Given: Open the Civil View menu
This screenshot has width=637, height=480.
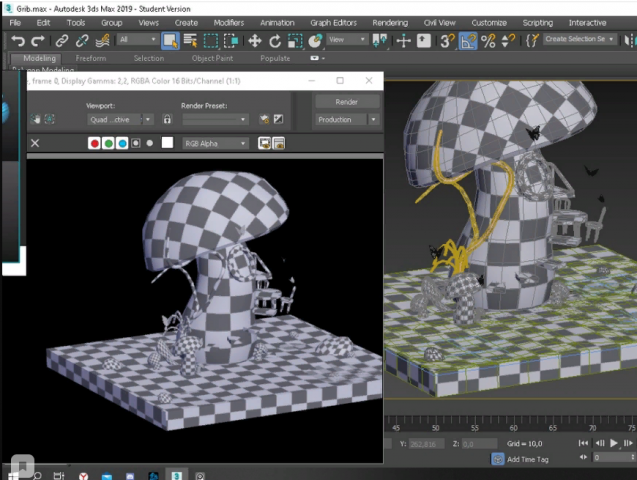Looking at the screenshot, I should click(440, 23).
